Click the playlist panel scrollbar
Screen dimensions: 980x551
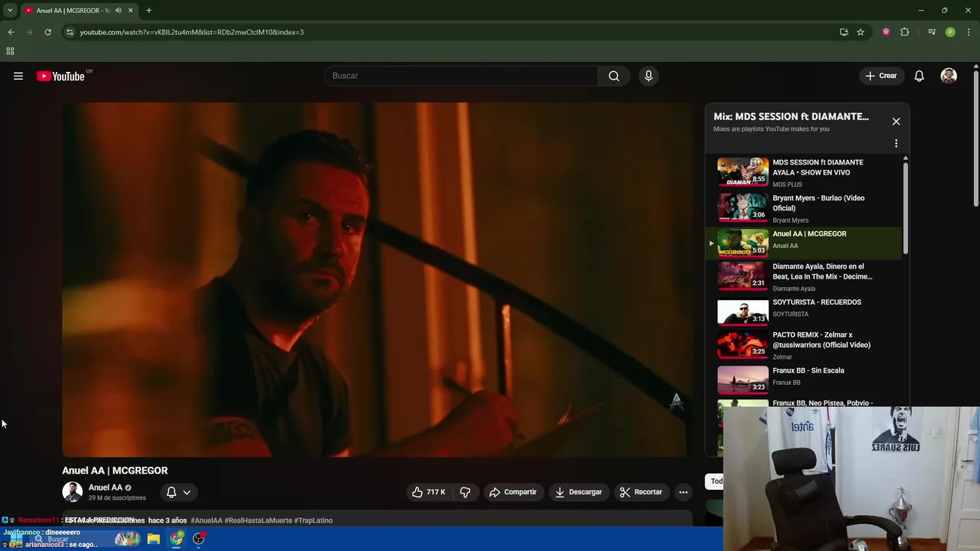click(906, 207)
